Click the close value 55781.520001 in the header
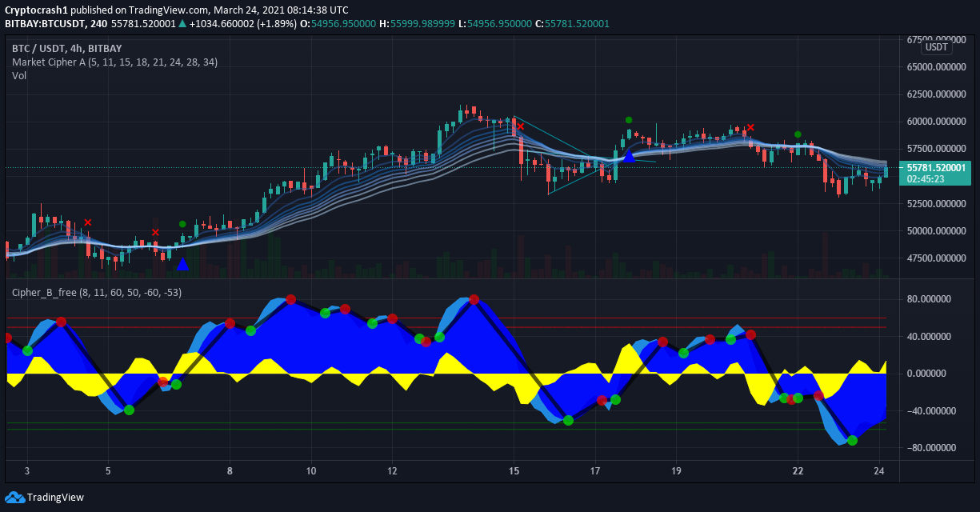This screenshot has height=512, width=980. [577, 24]
